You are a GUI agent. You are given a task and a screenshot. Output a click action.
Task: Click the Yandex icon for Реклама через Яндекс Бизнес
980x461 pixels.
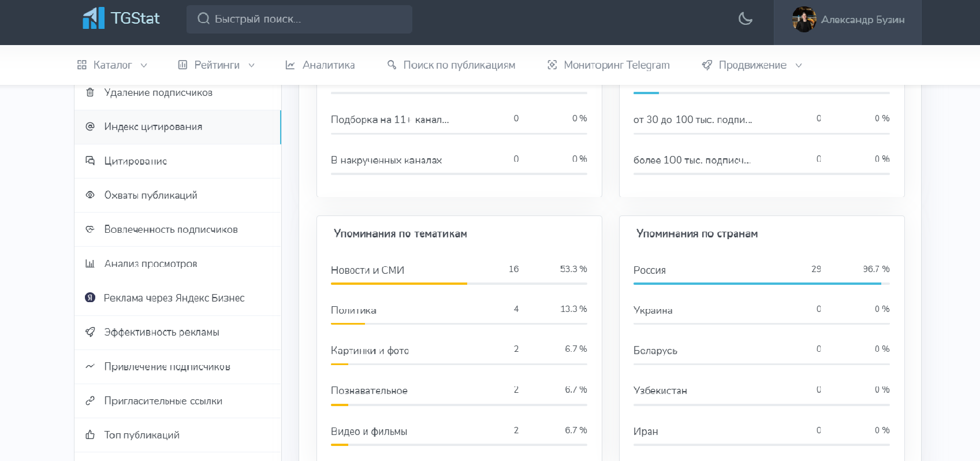coord(90,298)
